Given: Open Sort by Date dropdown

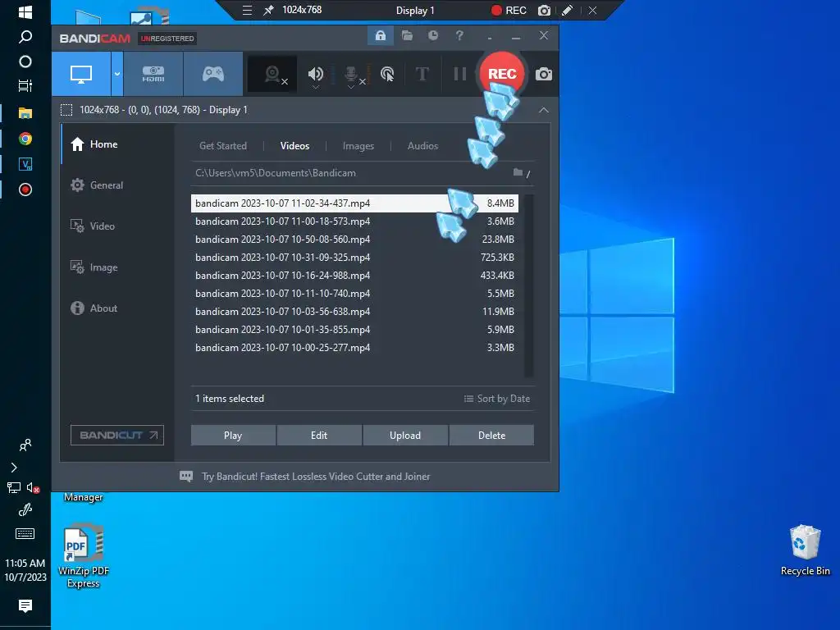Looking at the screenshot, I should (x=496, y=399).
